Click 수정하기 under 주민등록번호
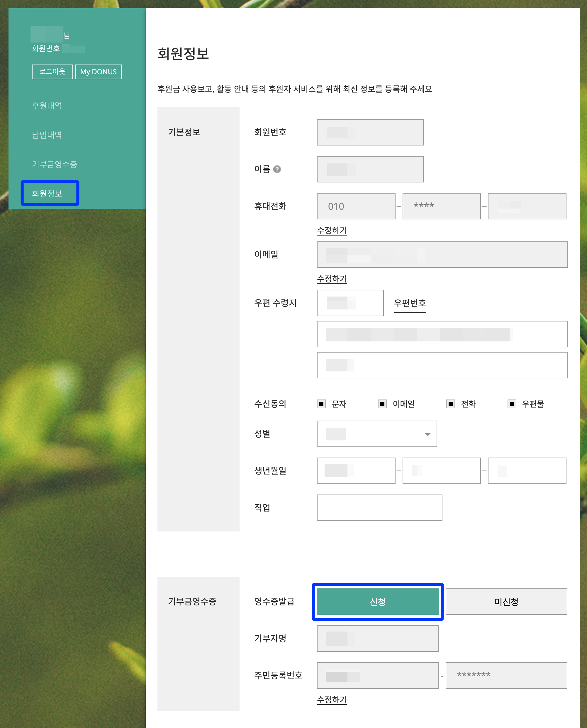 [332, 700]
